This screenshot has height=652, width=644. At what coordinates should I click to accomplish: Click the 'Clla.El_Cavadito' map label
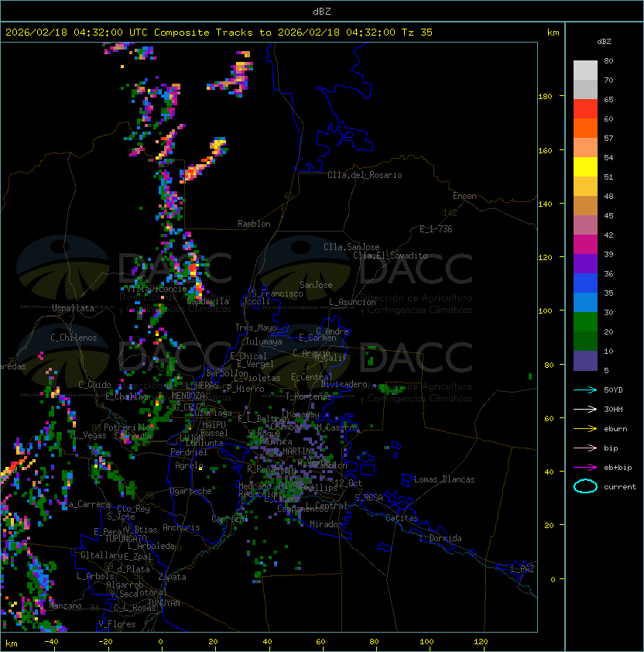tap(390, 256)
